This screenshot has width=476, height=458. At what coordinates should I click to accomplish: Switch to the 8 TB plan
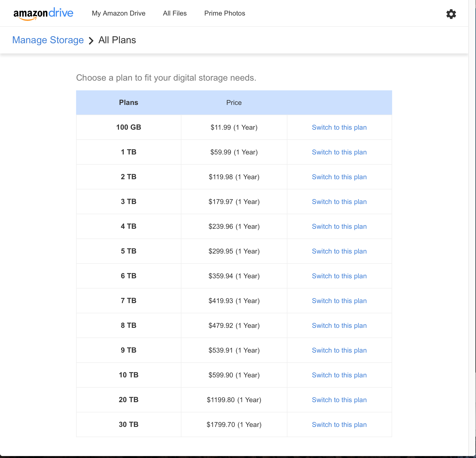point(339,326)
